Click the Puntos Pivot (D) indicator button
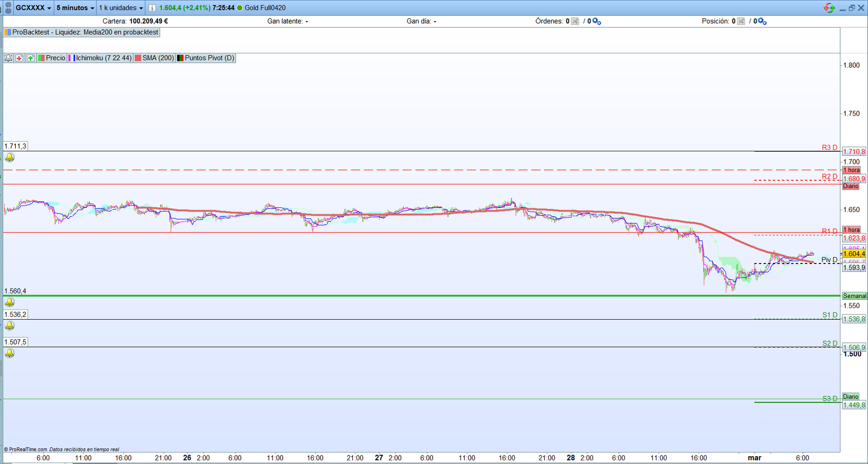The height and width of the screenshot is (464, 868). pyautogui.click(x=206, y=58)
